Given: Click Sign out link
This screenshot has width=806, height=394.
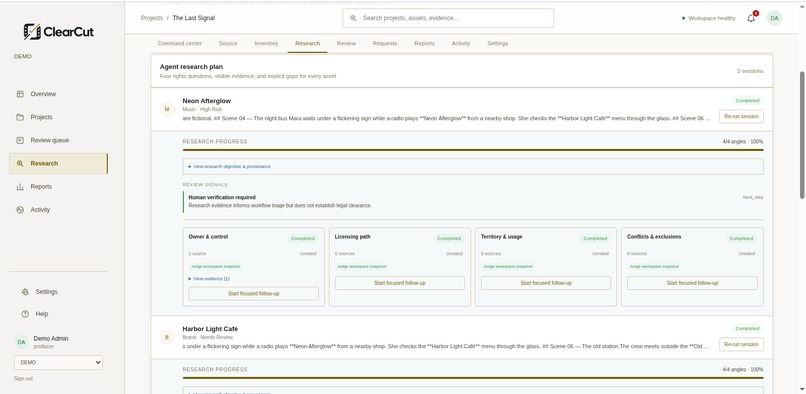Looking at the screenshot, I should coord(24,379).
